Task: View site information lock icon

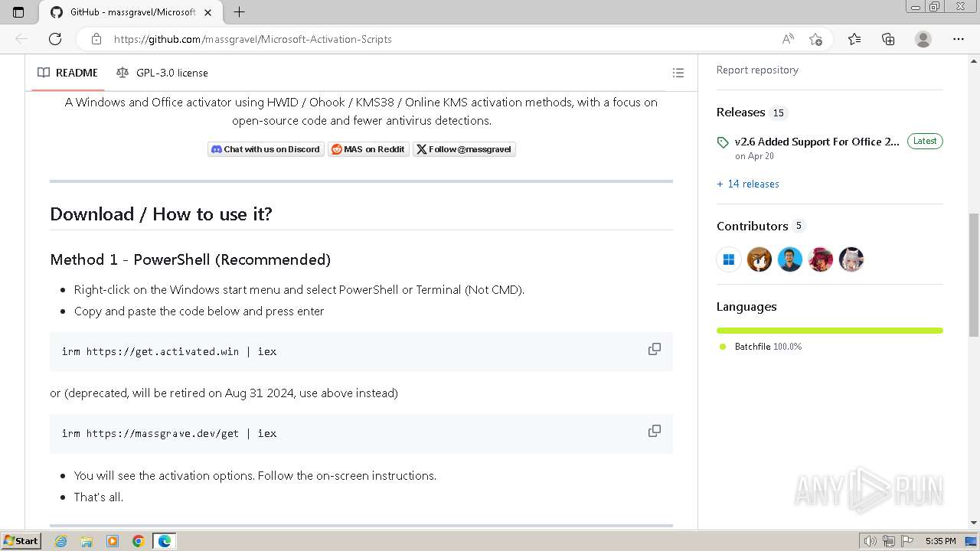Action: [x=96, y=39]
